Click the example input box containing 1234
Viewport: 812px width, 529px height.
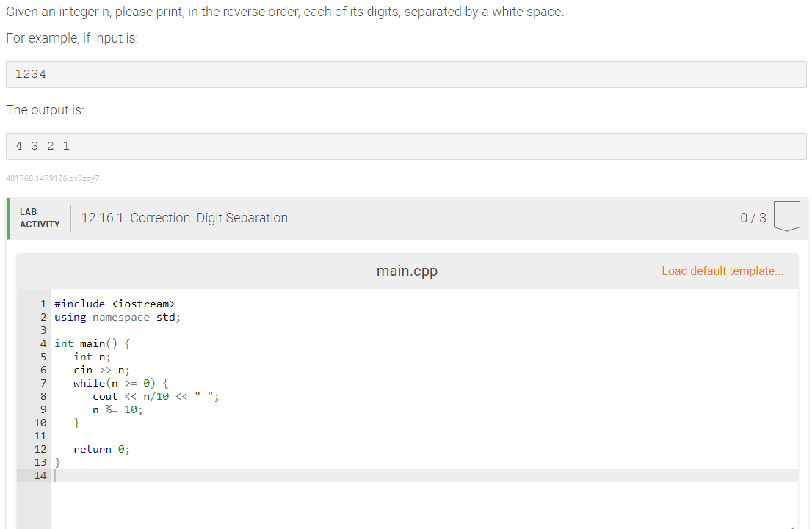406,74
